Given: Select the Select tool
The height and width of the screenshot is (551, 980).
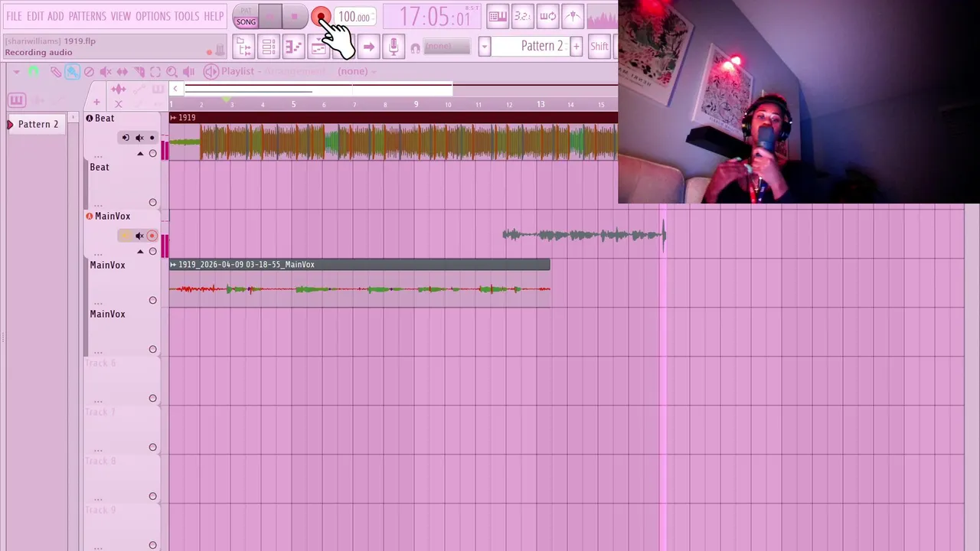Looking at the screenshot, I should coord(155,71).
